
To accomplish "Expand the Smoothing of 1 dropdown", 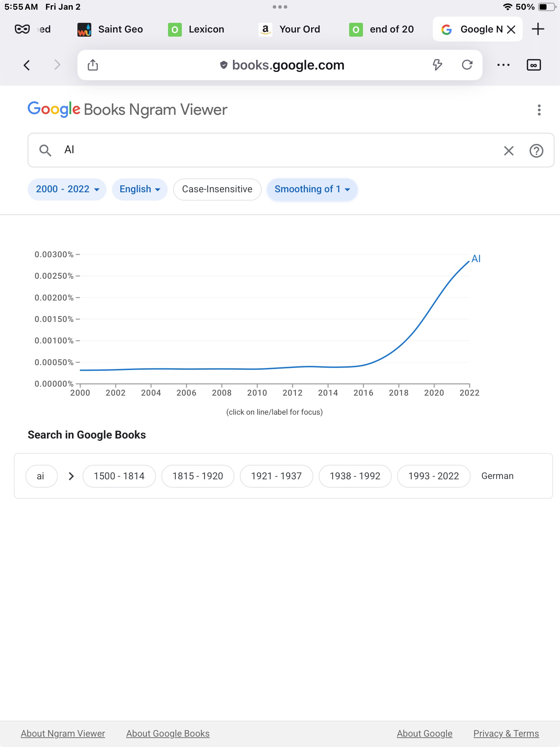I will [x=312, y=189].
